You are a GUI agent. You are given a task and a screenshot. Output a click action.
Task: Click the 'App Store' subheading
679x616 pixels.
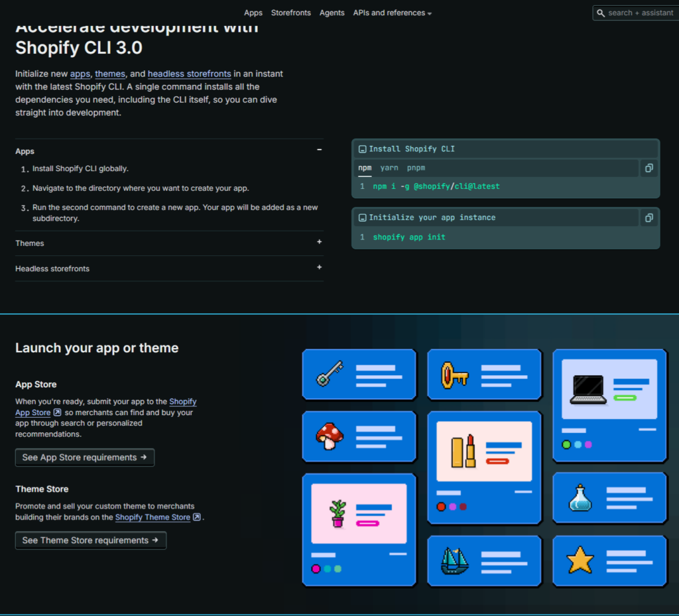(x=36, y=385)
